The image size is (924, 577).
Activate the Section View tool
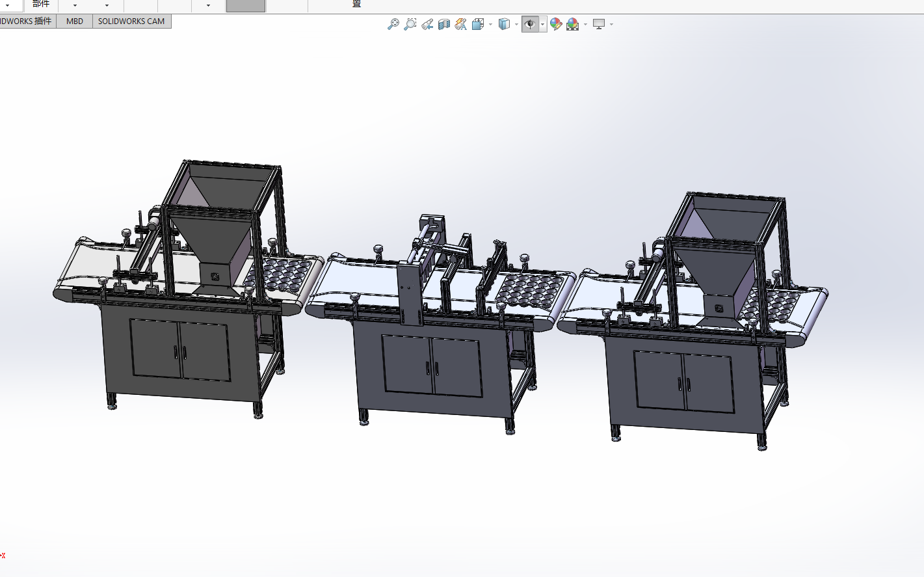(x=444, y=24)
